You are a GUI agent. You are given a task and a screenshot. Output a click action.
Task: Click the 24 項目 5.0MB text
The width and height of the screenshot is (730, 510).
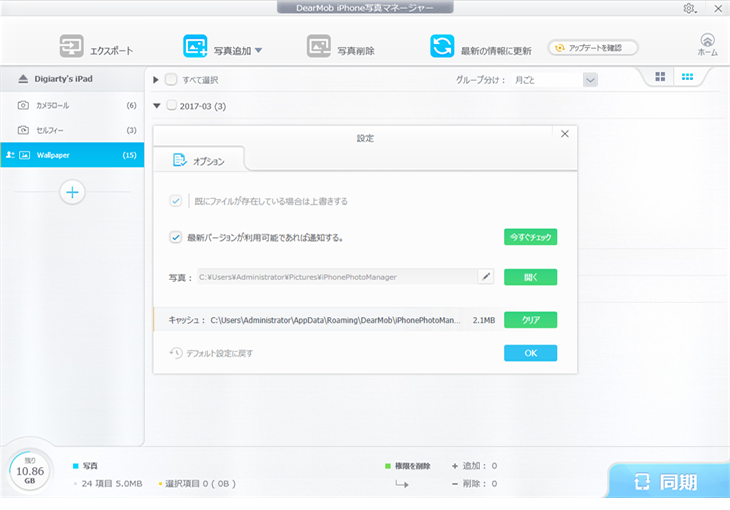(x=112, y=483)
